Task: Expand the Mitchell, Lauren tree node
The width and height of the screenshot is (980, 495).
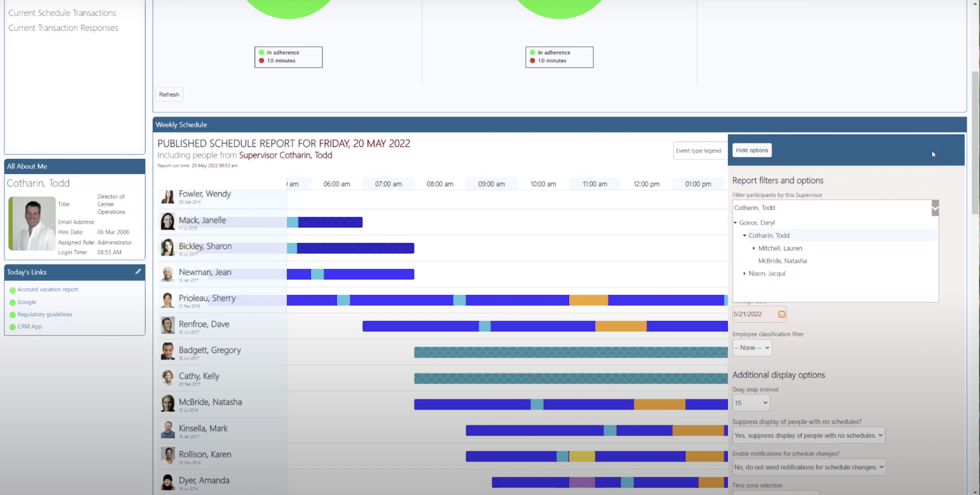Action: coord(754,248)
